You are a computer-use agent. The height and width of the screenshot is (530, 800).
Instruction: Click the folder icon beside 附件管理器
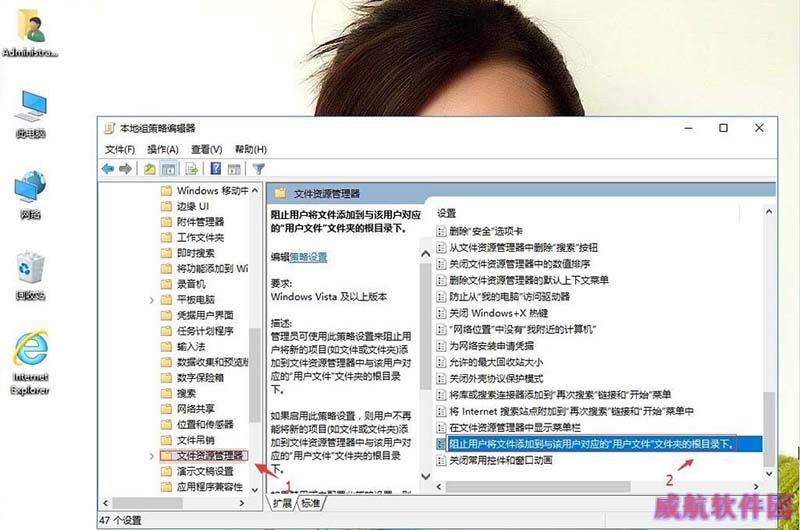click(166, 222)
